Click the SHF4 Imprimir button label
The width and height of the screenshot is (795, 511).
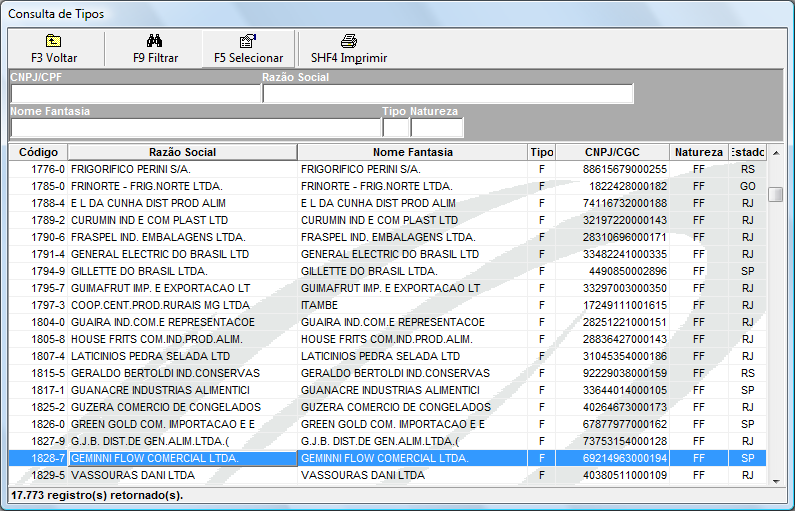tap(349, 58)
